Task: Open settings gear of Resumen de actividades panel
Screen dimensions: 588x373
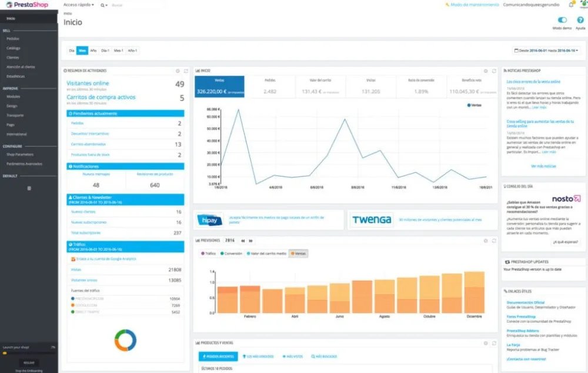Action: point(178,71)
